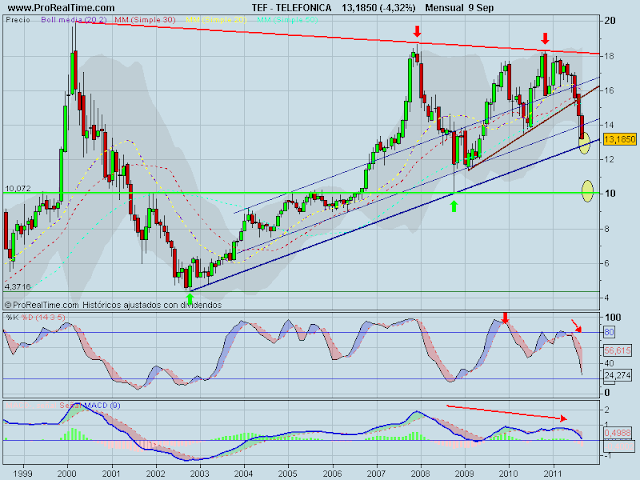Click the 1999 label on time axis
This screenshot has height=480, width=640.
[23, 473]
